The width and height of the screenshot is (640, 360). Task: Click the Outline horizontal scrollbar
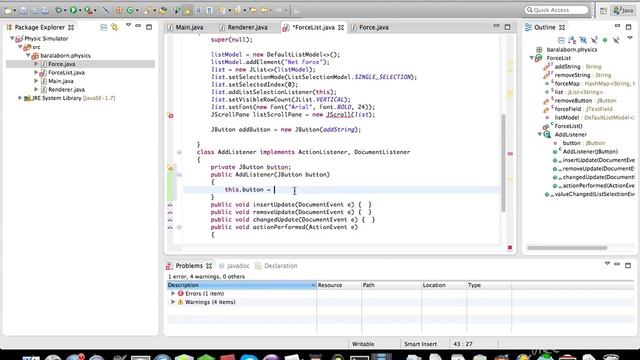pos(567,248)
